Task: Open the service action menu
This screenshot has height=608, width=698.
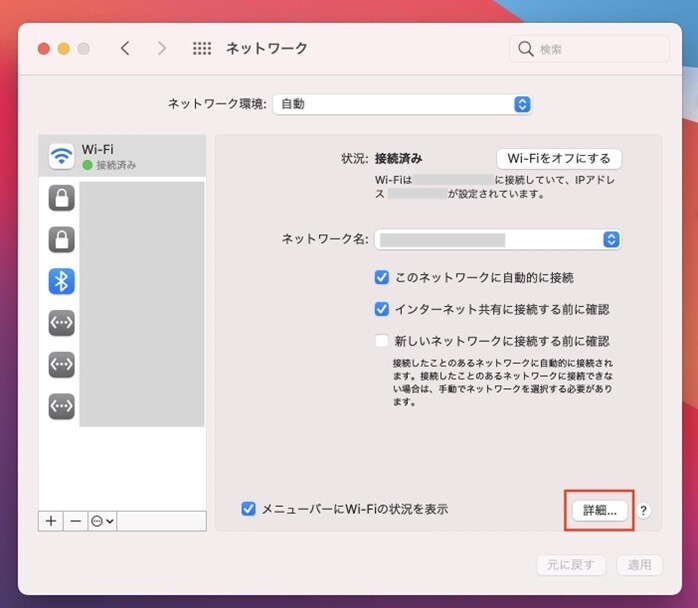Action: tap(102, 521)
